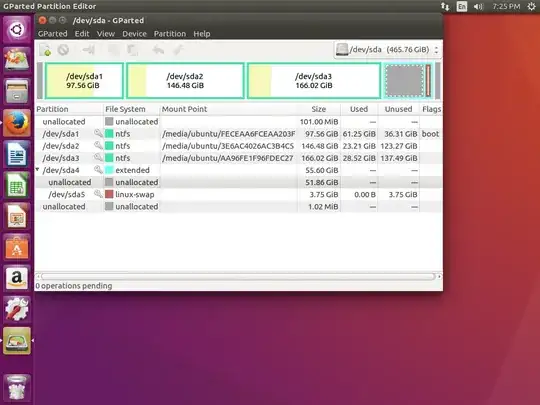
Task: Select /dev/sda2 block in disk map
Action: 185,81
